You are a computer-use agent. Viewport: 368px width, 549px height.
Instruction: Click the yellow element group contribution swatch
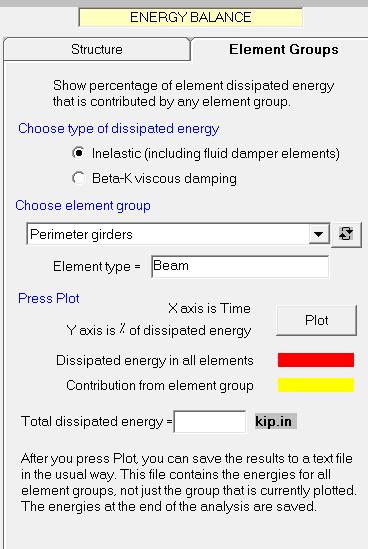pyautogui.click(x=316, y=385)
